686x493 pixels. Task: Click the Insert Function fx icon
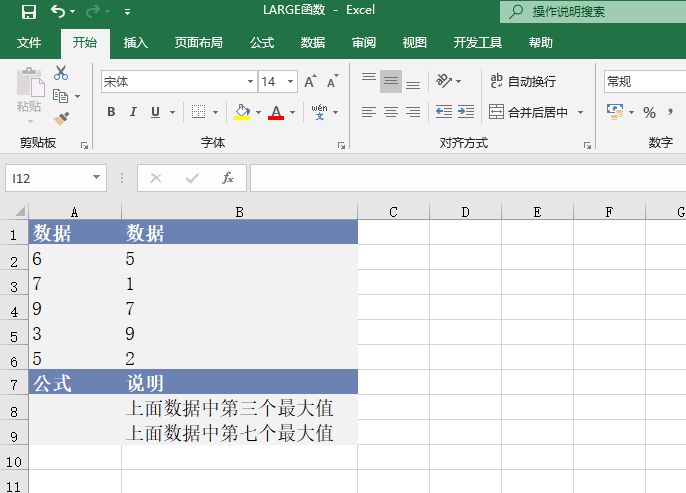228,178
